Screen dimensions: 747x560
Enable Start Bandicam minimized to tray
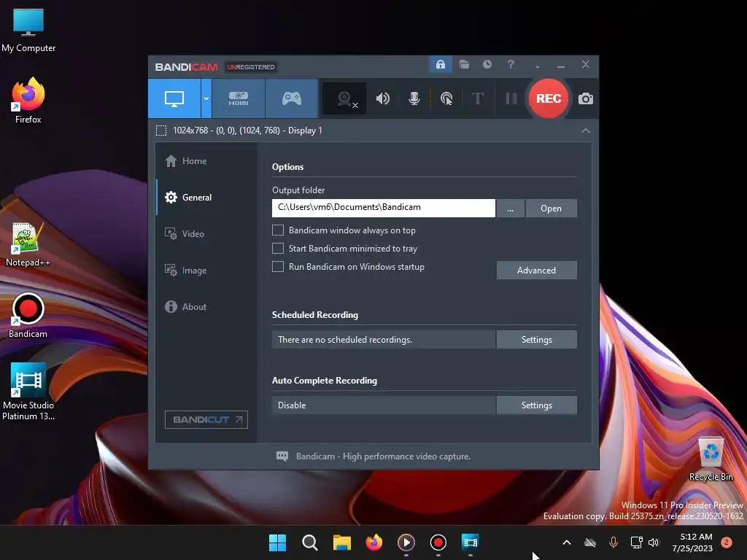pyautogui.click(x=278, y=248)
